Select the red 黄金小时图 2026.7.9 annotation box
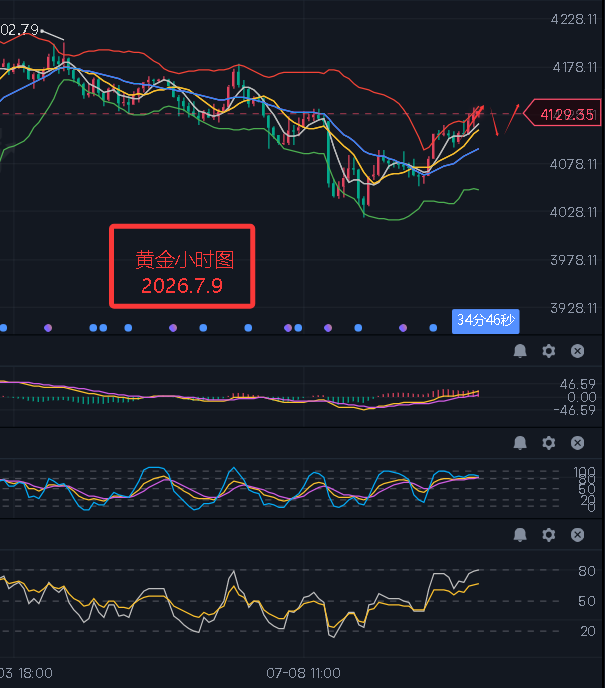The height and width of the screenshot is (688, 605). tap(182, 266)
